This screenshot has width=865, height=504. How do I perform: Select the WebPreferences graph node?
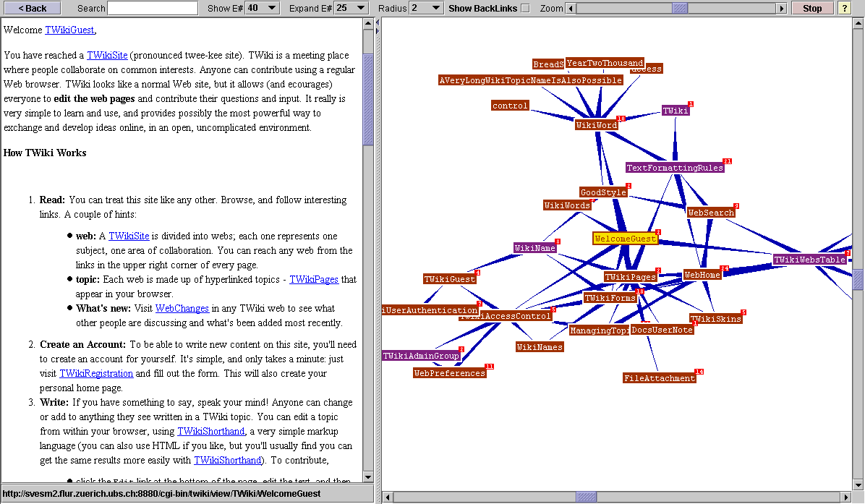(x=449, y=373)
